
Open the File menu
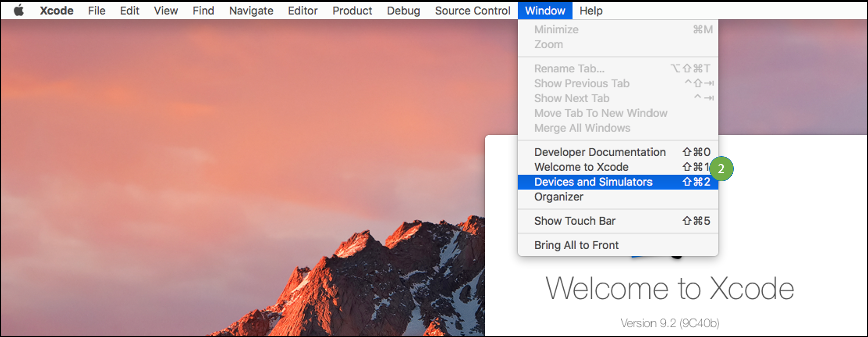(96, 10)
